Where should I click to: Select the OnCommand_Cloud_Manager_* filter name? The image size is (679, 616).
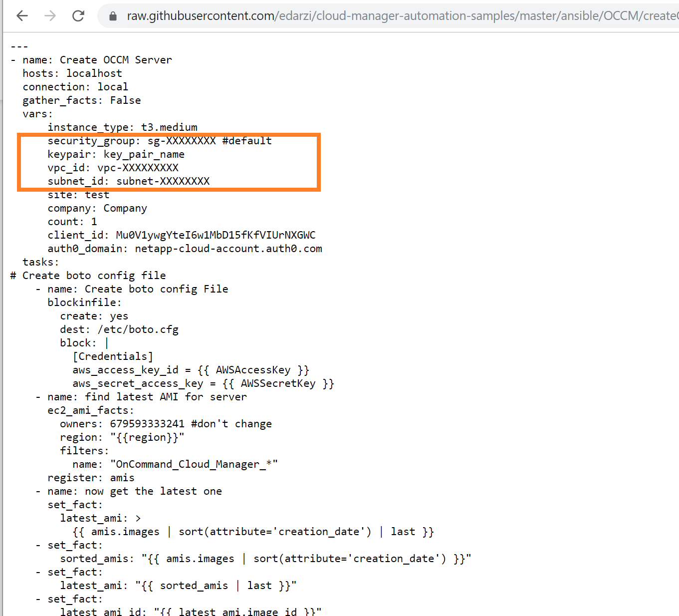coord(194,464)
